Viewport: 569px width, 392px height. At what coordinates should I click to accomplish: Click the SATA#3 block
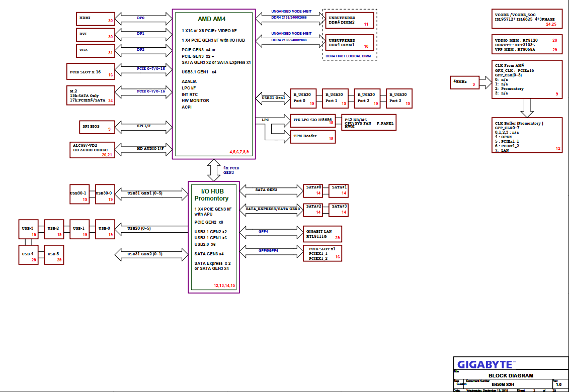click(x=339, y=211)
